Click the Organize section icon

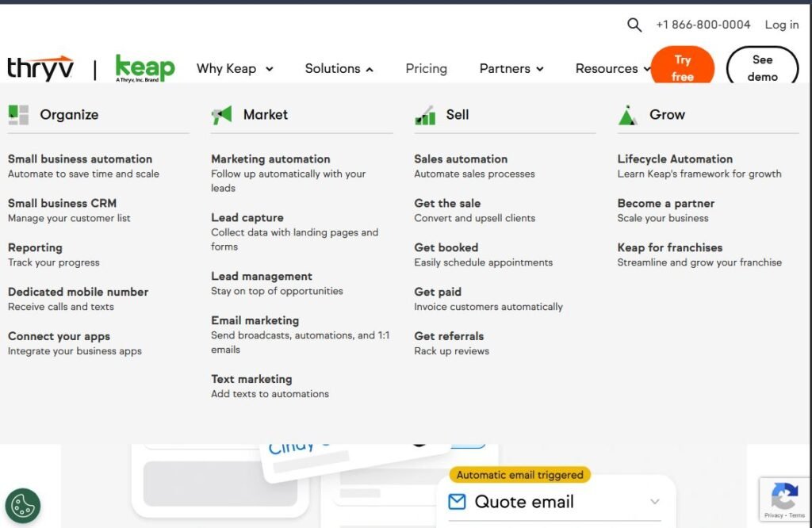(18, 115)
